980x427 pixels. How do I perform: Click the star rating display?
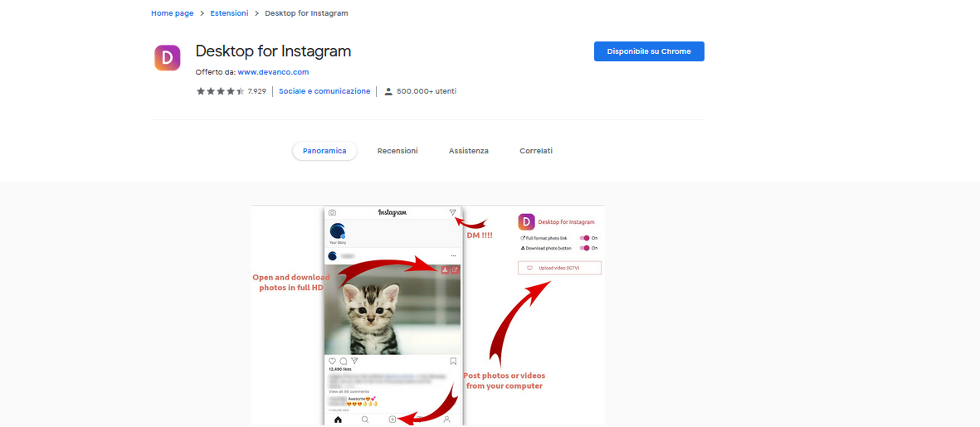[220, 91]
